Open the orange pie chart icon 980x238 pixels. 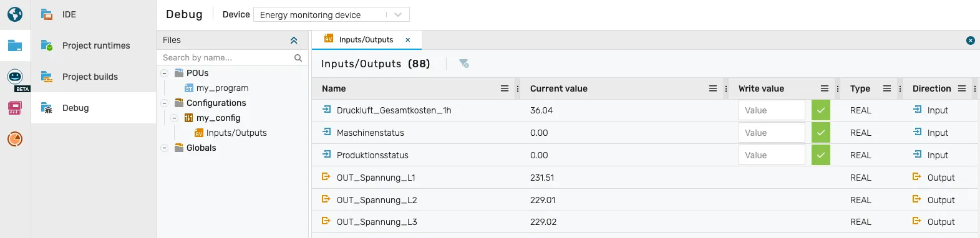pos(15,139)
